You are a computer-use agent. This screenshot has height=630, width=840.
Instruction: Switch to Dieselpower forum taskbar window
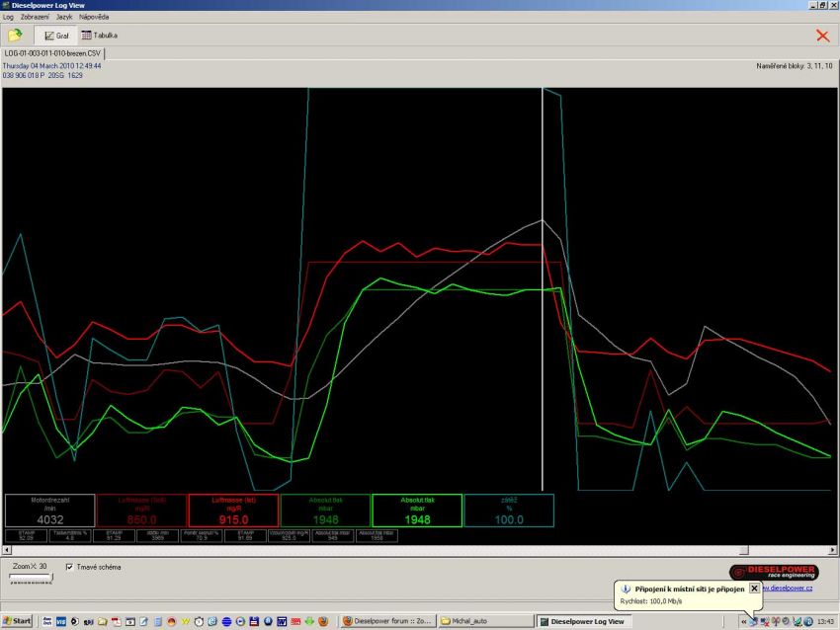click(387, 621)
